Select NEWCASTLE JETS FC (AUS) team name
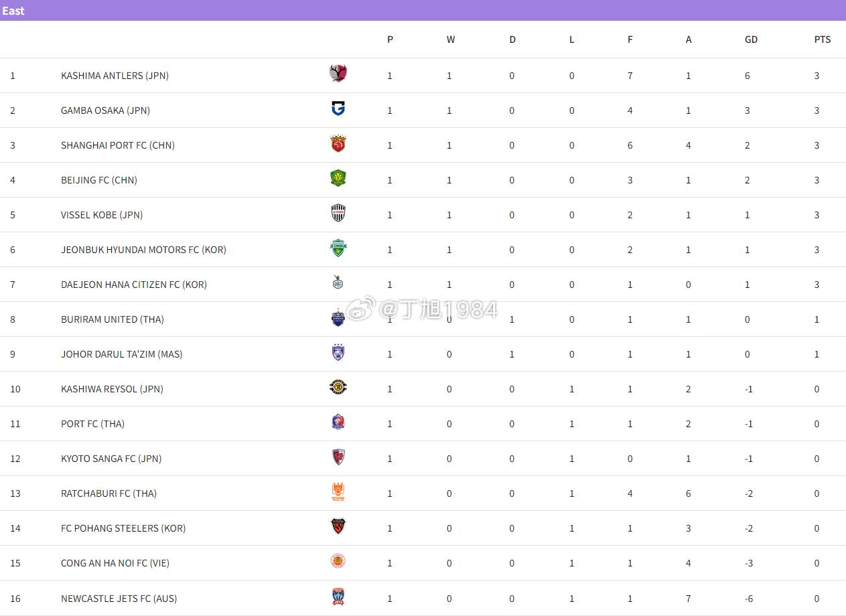The height and width of the screenshot is (616, 846). (119, 599)
